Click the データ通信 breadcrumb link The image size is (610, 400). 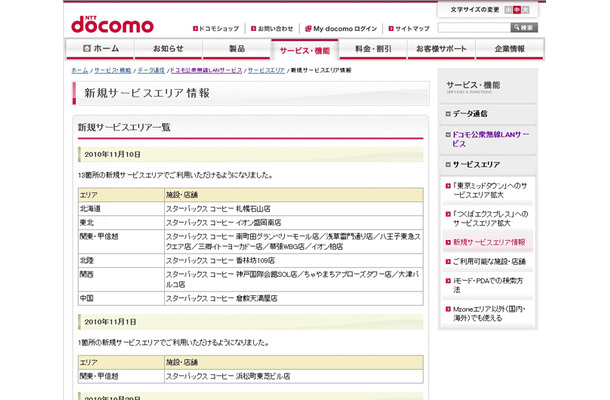tap(151, 70)
